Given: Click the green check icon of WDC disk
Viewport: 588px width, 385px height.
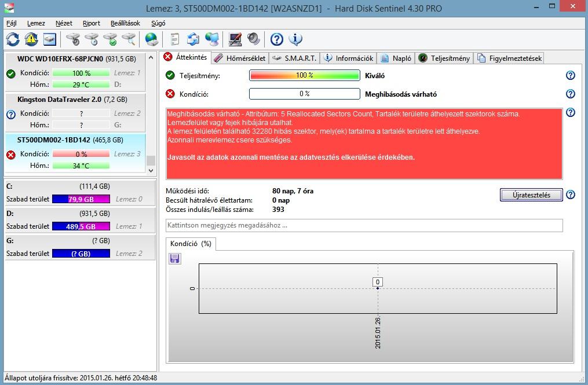Looking at the screenshot, I should (11, 74).
